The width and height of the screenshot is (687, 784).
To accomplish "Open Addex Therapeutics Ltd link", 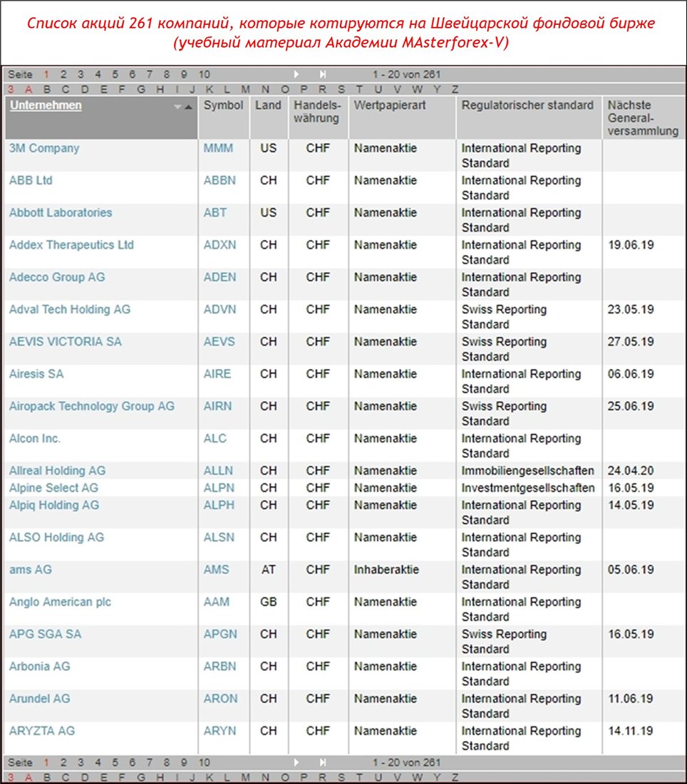I will point(71,245).
